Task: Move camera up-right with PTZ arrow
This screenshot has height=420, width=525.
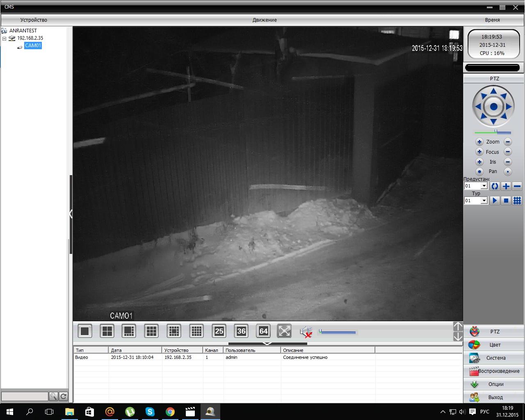Action: 504,96
